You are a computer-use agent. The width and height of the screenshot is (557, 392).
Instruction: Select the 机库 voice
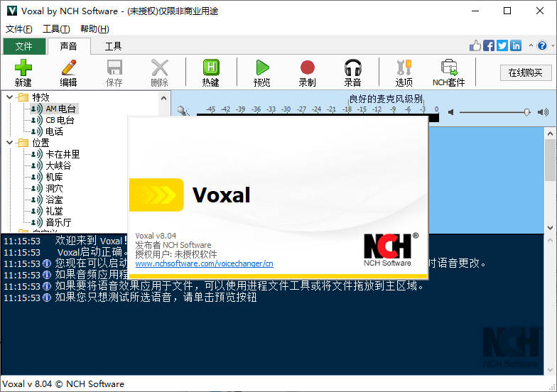54,176
